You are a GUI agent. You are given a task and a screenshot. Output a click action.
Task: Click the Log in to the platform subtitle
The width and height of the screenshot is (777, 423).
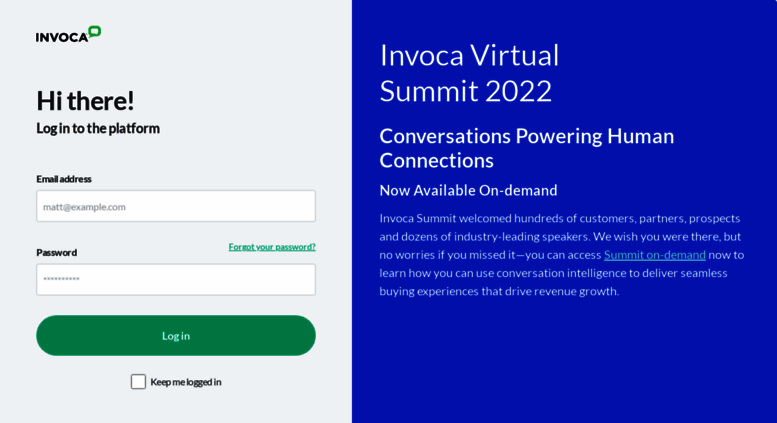(98, 128)
